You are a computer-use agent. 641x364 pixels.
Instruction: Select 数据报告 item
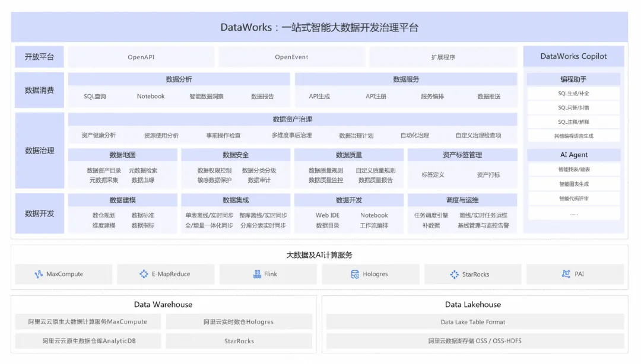point(262,97)
